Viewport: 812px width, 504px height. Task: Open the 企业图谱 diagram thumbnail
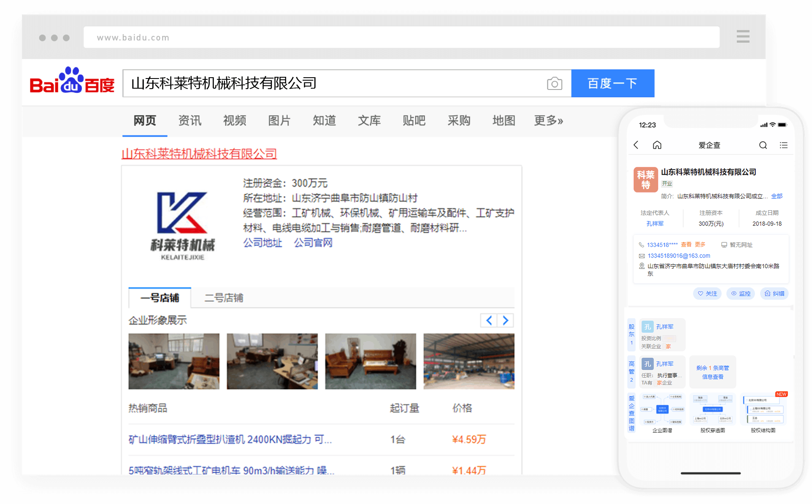(x=662, y=409)
